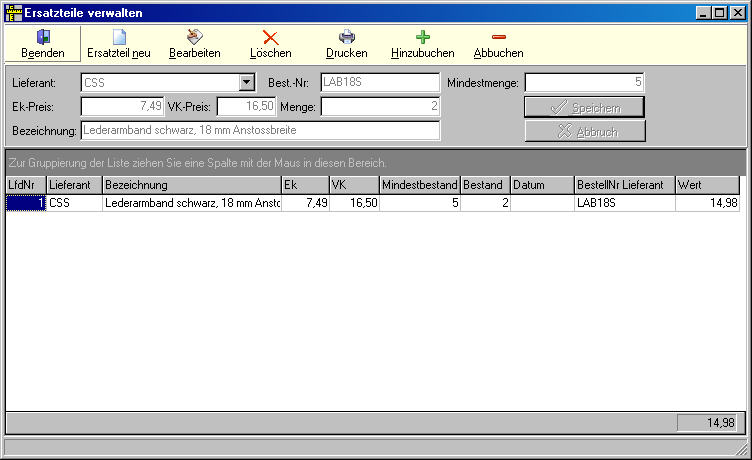The height and width of the screenshot is (460, 752).
Task: Add stock with the Hinzubuchen plus icon
Action: tap(422, 37)
